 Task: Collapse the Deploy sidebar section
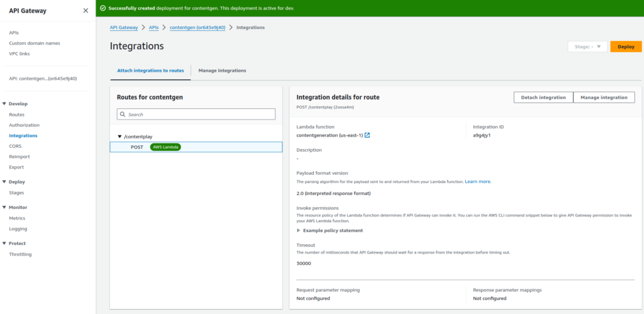pyautogui.click(x=4, y=182)
